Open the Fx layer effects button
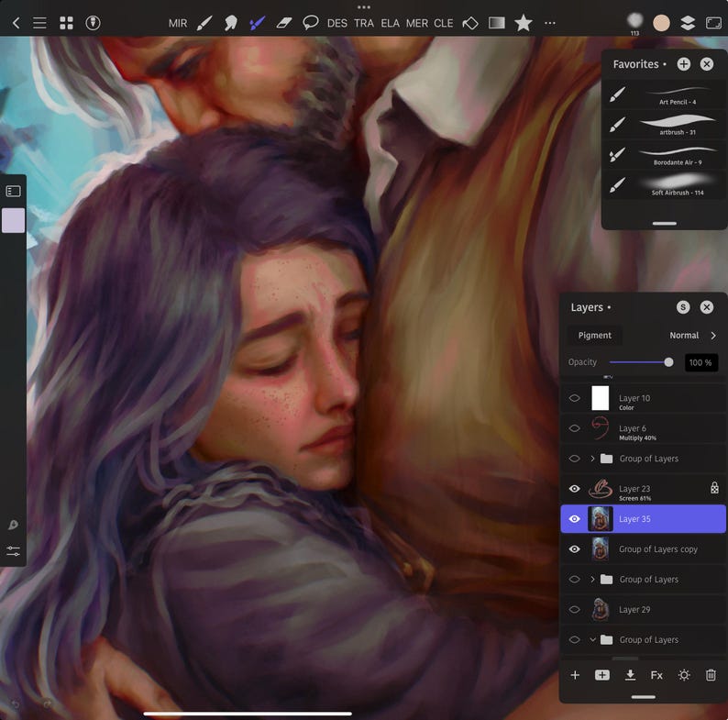This screenshot has height=720, width=728. click(656, 675)
